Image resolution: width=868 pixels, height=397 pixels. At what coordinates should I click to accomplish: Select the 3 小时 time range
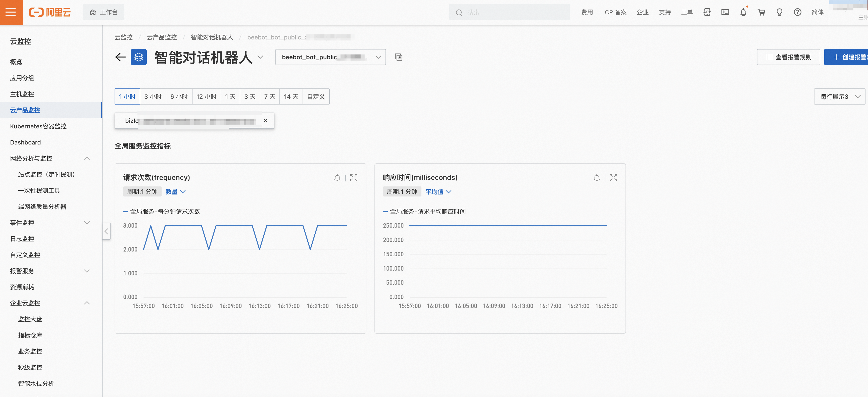tap(153, 97)
